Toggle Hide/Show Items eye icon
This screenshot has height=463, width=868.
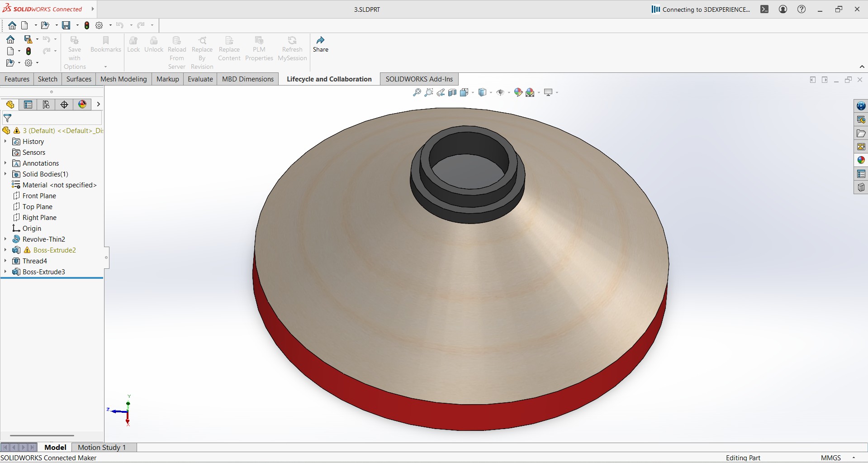point(500,92)
